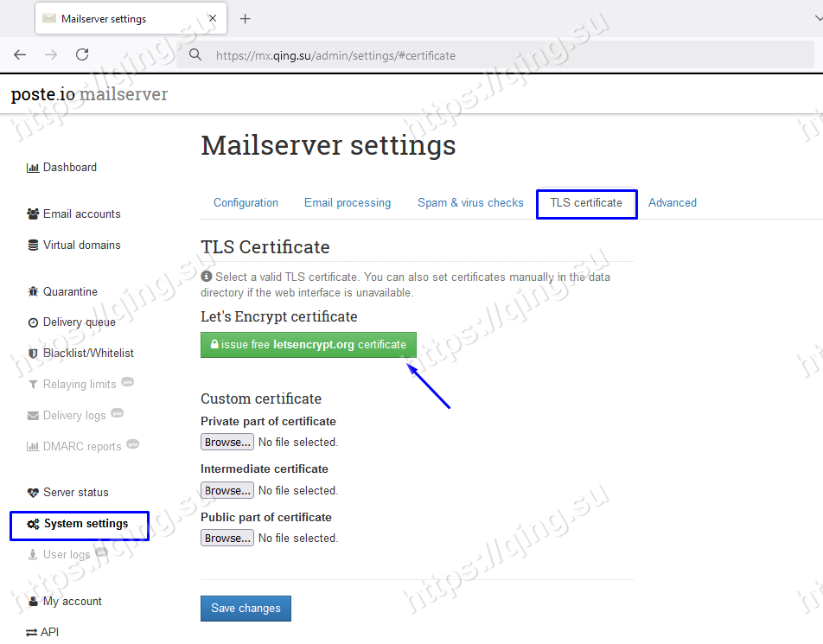This screenshot has height=644, width=823.
Task: Open My account in sidebar
Action: [72, 602]
